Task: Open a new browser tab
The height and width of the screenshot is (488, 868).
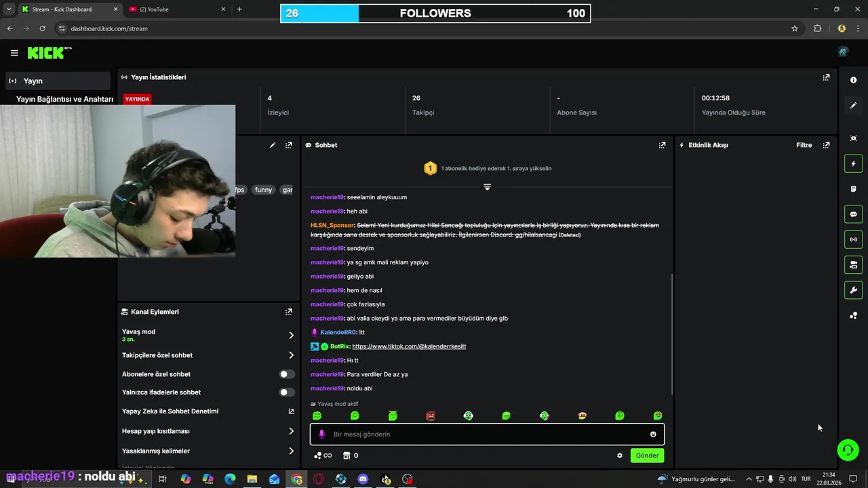Action: 239,9
